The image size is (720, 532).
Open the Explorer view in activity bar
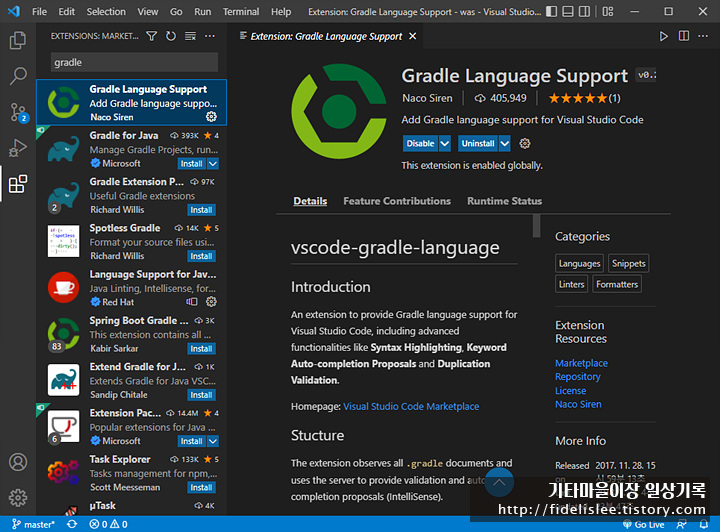tap(18, 40)
